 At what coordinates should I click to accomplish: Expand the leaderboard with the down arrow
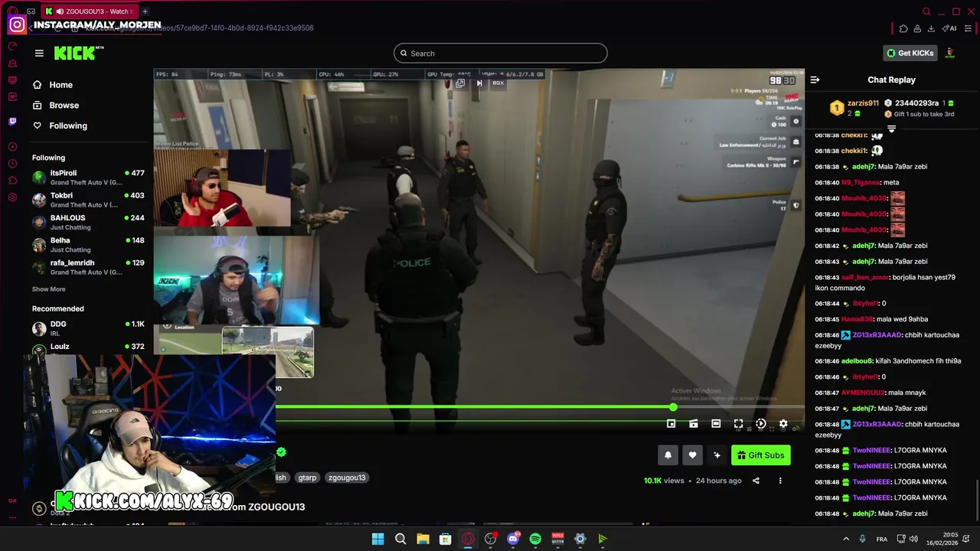pyautogui.click(x=891, y=129)
